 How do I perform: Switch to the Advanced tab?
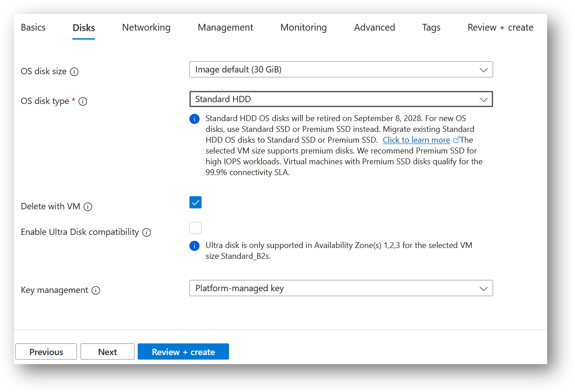point(374,27)
